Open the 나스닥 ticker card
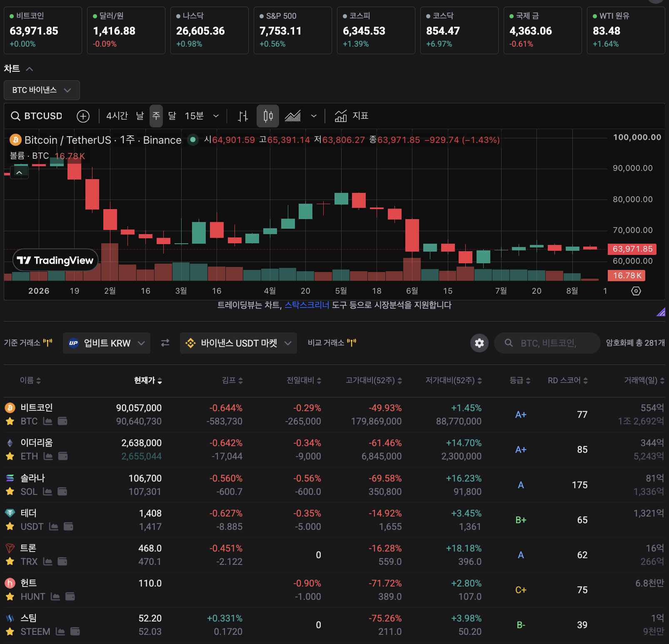669x644 pixels. pyautogui.click(x=210, y=30)
